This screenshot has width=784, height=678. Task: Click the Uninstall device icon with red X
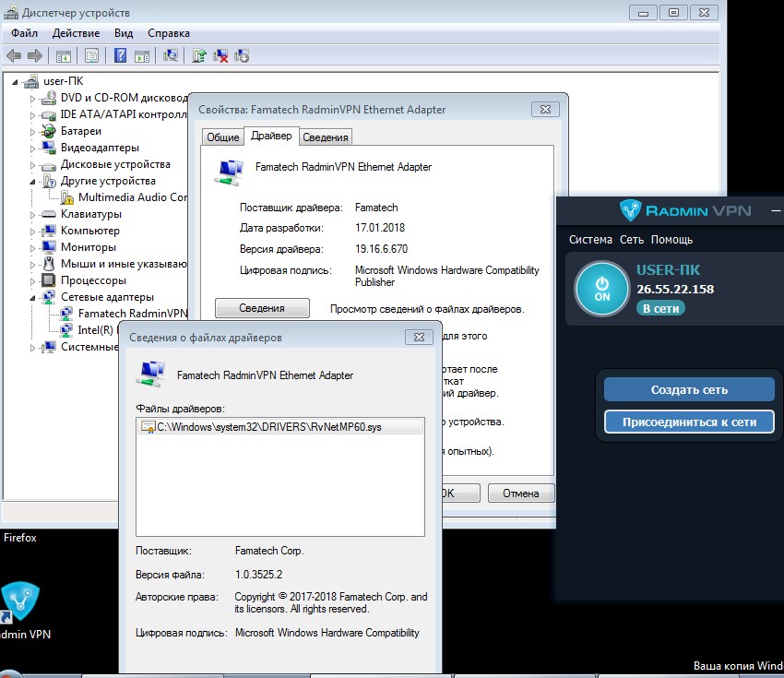(220, 55)
